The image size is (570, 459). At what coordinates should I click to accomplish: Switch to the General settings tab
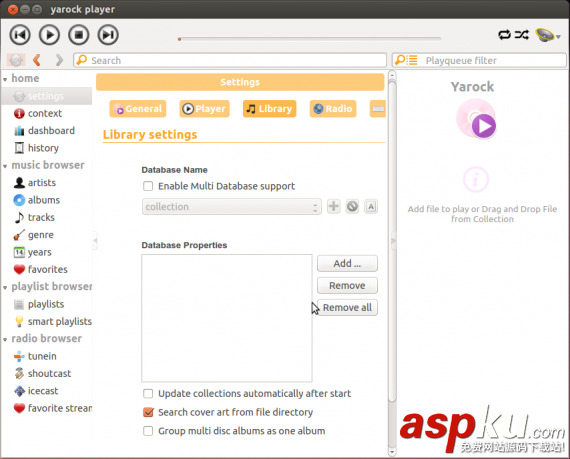138,109
